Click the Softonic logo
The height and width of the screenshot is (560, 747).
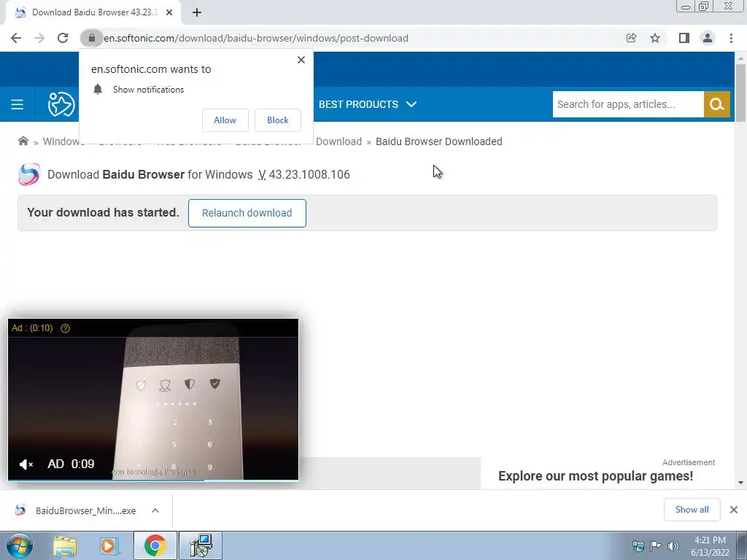tap(61, 104)
